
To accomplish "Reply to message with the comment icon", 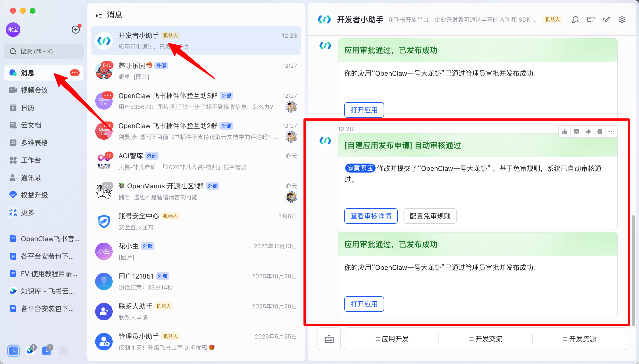I will point(576,132).
